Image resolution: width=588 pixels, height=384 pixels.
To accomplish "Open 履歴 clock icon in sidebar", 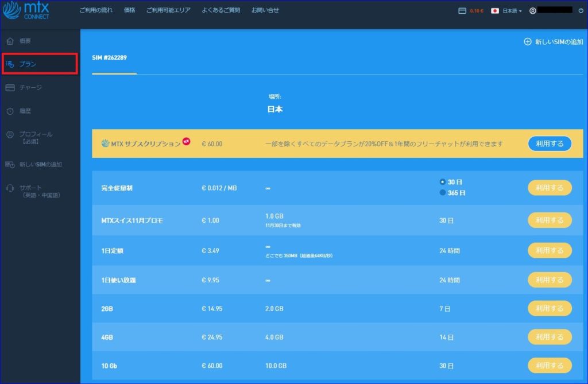I will (x=10, y=111).
